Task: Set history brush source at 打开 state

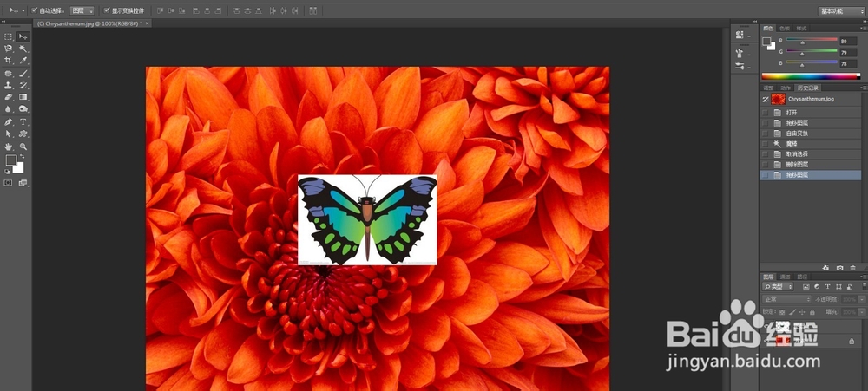Action: pos(765,112)
